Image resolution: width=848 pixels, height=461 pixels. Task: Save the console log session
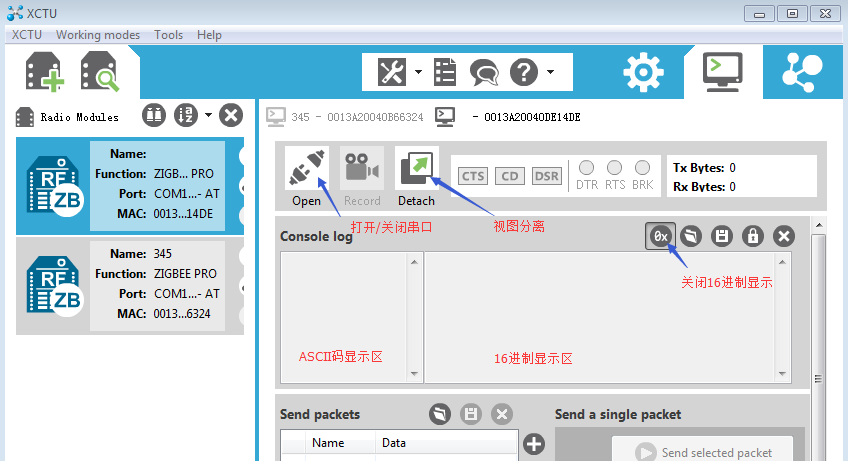[x=722, y=236]
